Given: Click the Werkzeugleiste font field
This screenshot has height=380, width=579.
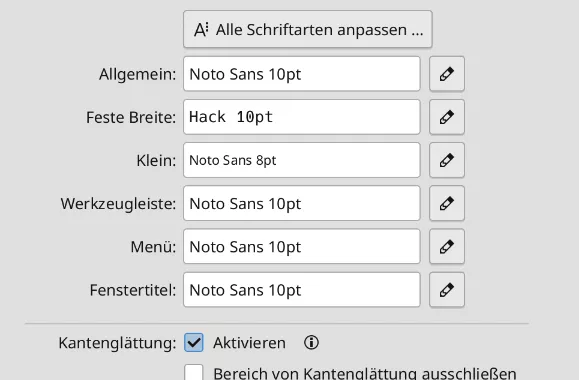Looking at the screenshot, I should (302, 203).
